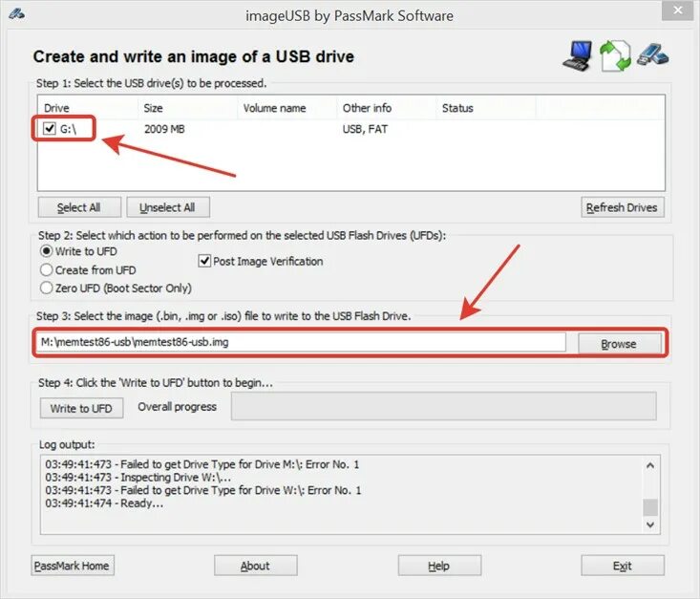Viewport: 700px width, 599px height.
Task: Click the Select All button
Action: click(79, 207)
